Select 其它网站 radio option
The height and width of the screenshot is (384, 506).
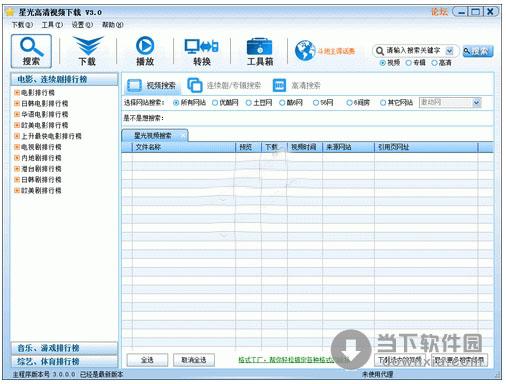383,103
